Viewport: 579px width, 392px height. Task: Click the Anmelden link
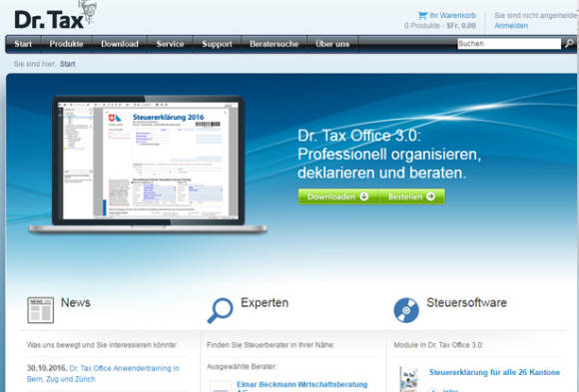coord(511,26)
